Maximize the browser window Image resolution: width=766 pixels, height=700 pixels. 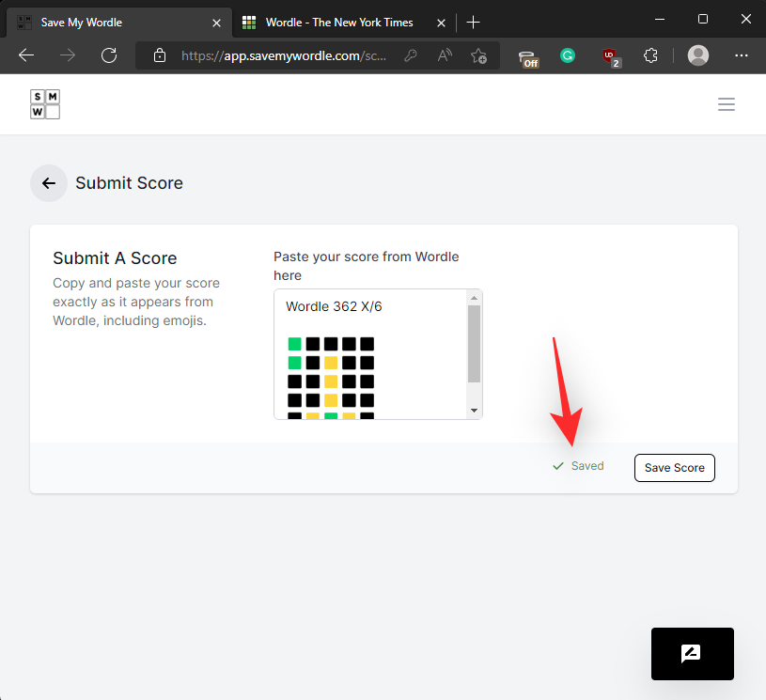(x=703, y=19)
